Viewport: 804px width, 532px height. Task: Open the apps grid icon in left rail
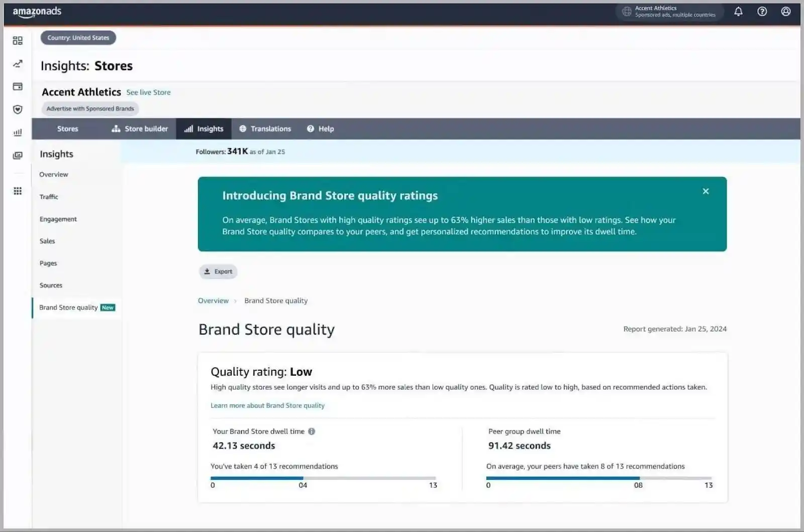coord(18,191)
